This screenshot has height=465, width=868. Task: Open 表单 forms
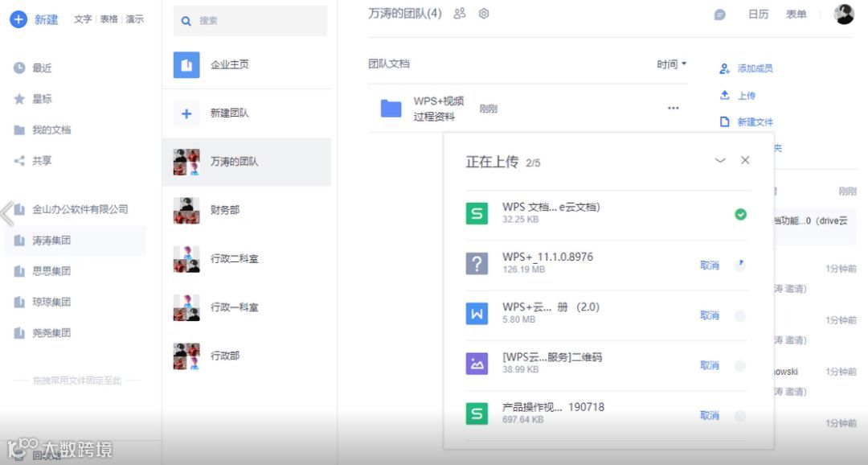click(x=796, y=14)
